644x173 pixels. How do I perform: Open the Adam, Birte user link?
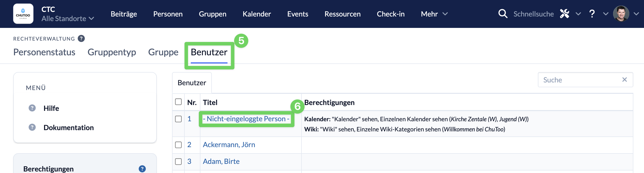click(x=221, y=161)
